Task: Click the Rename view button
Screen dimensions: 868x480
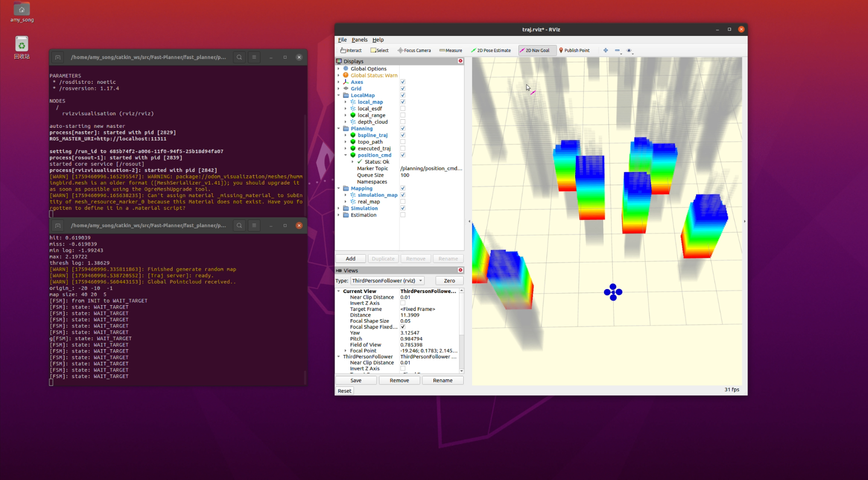Action: pos(442,381)
